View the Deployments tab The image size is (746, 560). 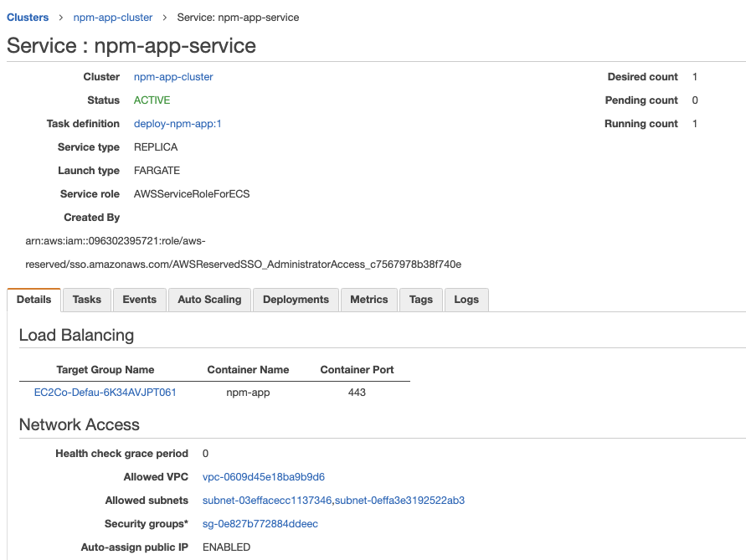pyautogui.click(x=296, y=300)
